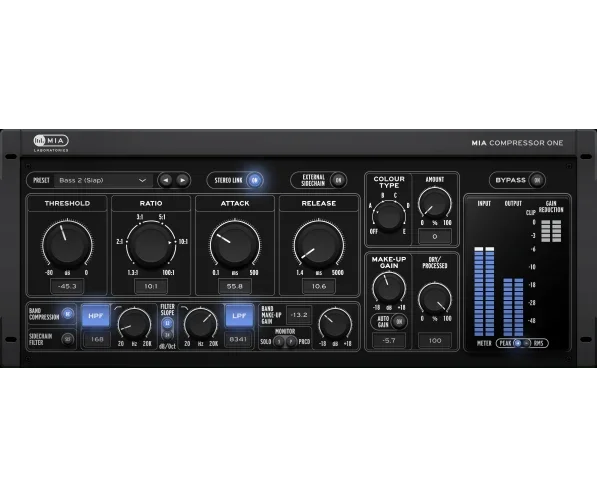Viewport: 597px width, 497px height.
Task: Select the upper filter slope option
Action: tap(167, 323)
